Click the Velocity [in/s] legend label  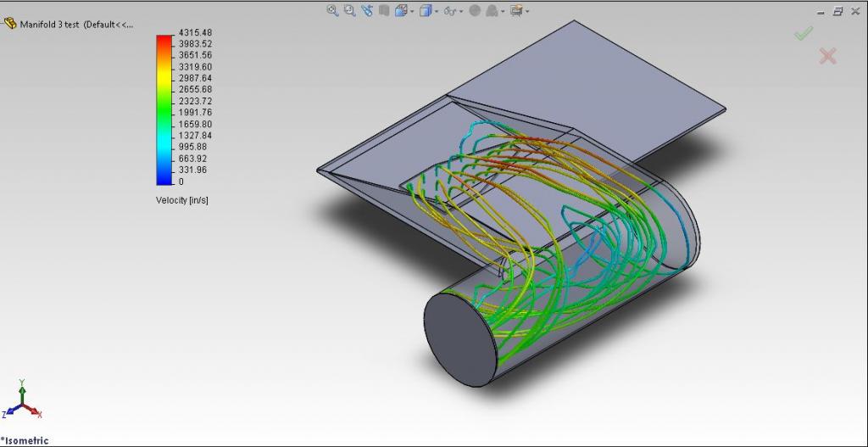(x=181, y=200)
